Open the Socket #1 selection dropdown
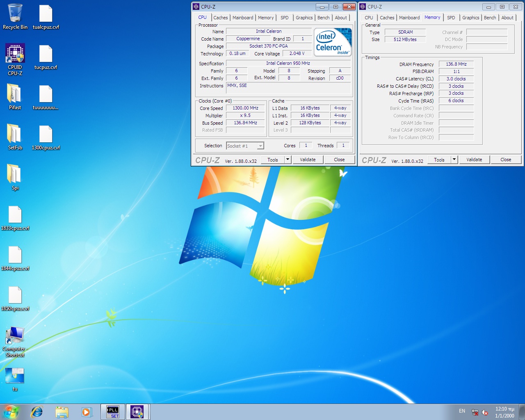The image size is (525, 420). [x=260, y=146]
